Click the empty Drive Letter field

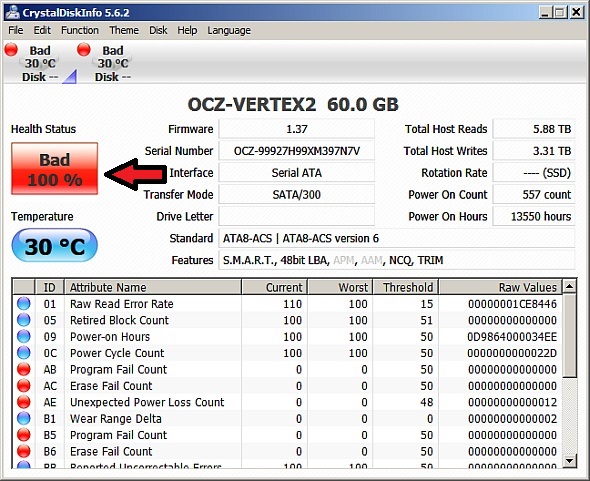297,216
